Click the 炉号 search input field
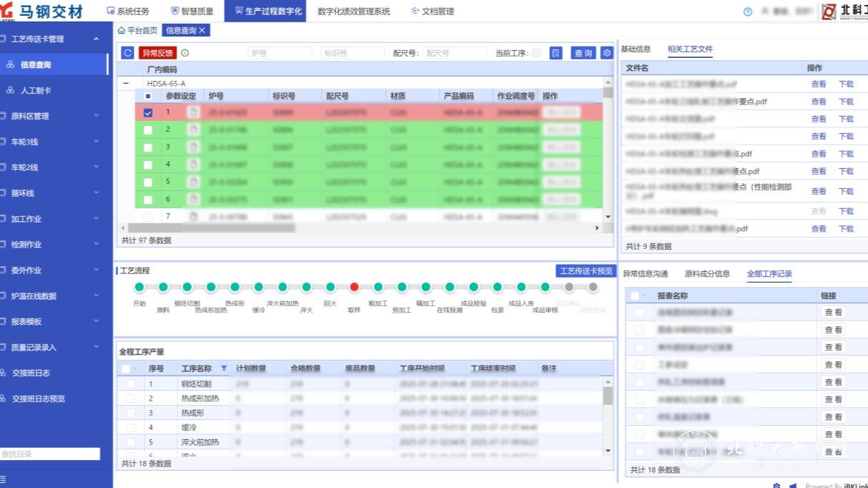This screenshot has width=868, height=488. click(280, 53)
